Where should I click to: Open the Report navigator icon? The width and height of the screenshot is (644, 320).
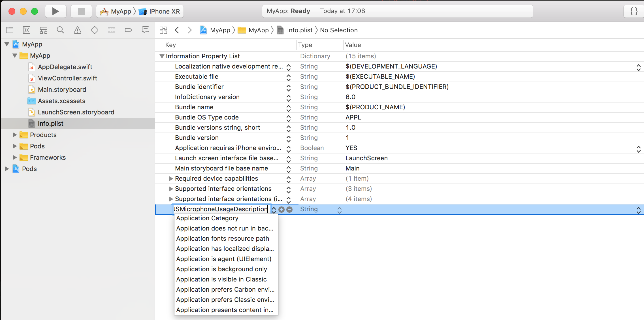tap(146, 30)
